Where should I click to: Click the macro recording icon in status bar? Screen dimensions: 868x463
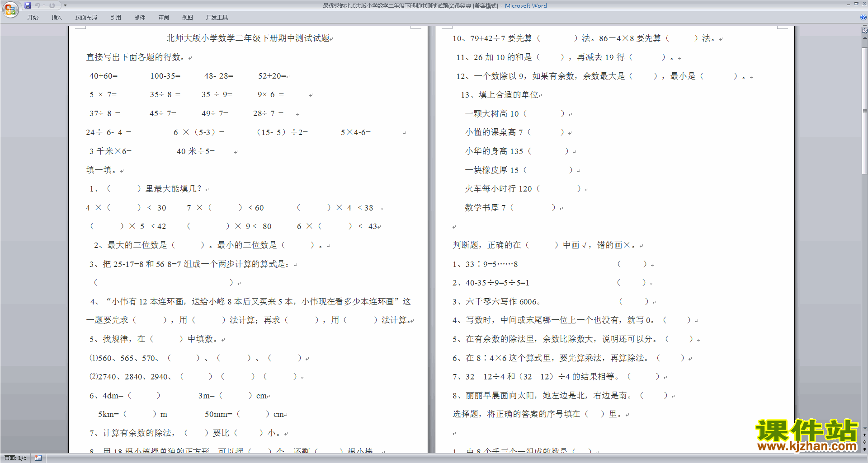[38, 458]
